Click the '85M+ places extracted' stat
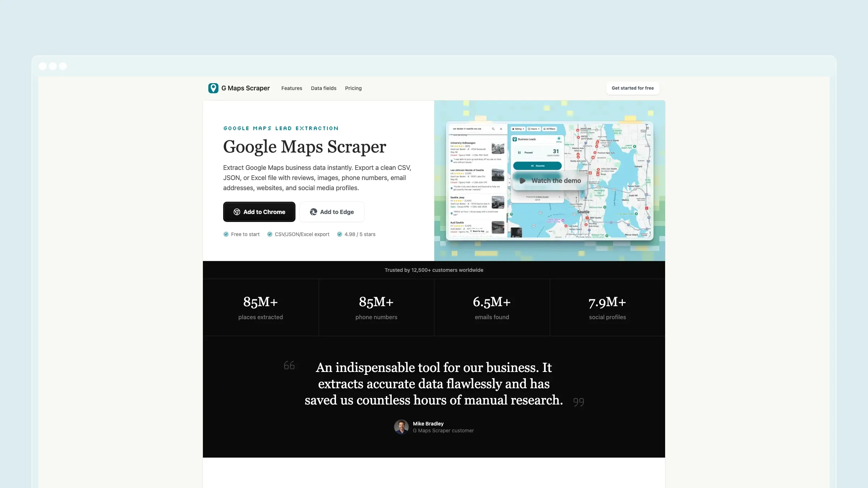This screenshot has width=868, height=488. pyautogui.click(x=260, y=308)
